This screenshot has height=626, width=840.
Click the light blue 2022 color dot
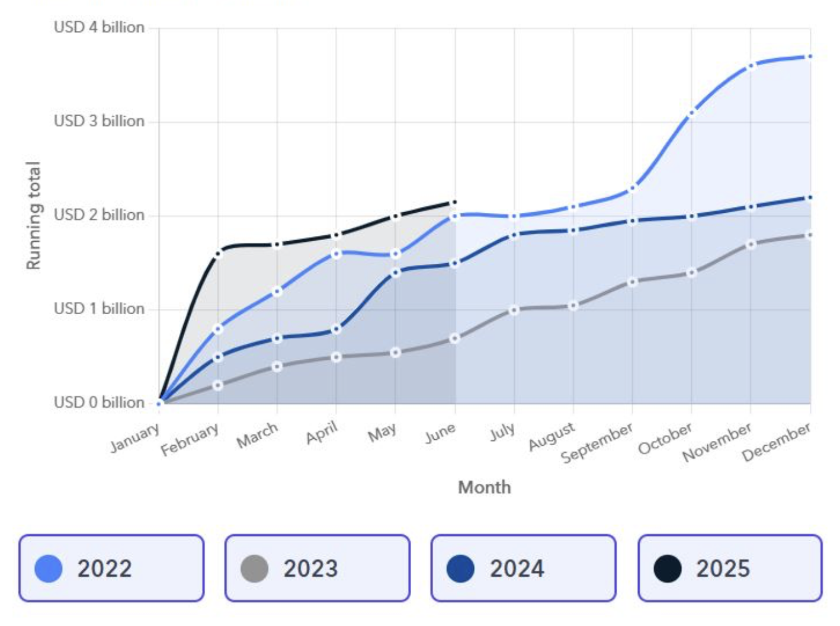click(x=49, y=568)
